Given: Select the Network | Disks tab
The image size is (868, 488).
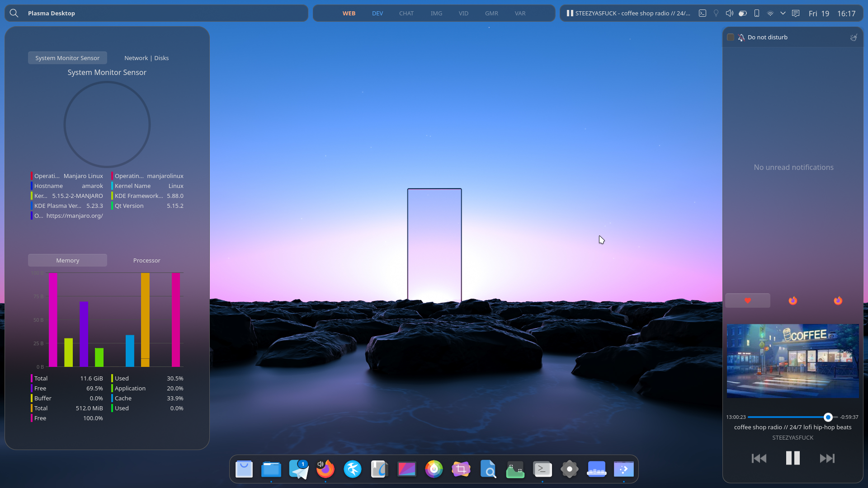Looking at the screenshot, I should click(146, 58).
